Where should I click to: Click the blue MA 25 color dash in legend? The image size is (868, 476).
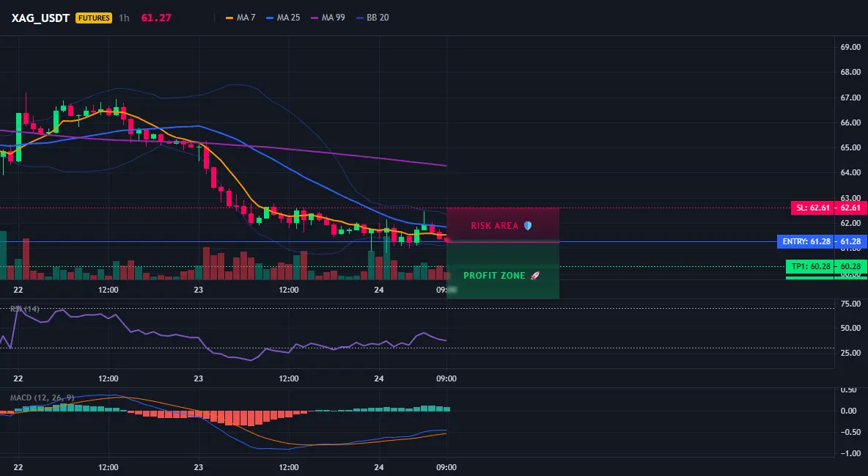click(x=270, y=18)
